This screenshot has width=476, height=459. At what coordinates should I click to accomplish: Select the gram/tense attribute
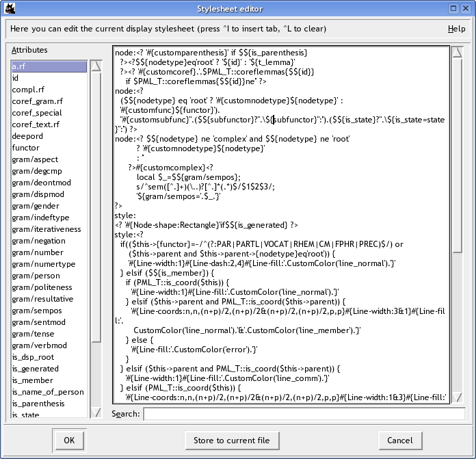point(49,334)
